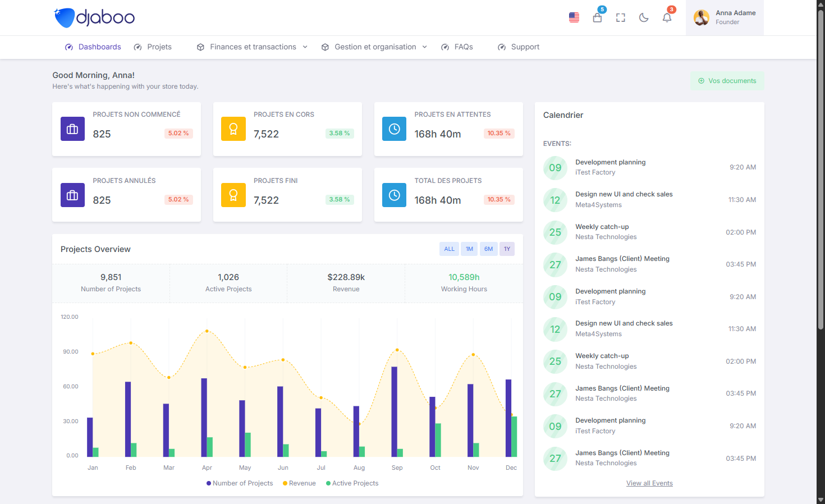
Task: Expand the Finances et transactions menu
Action: coord(253,47)
